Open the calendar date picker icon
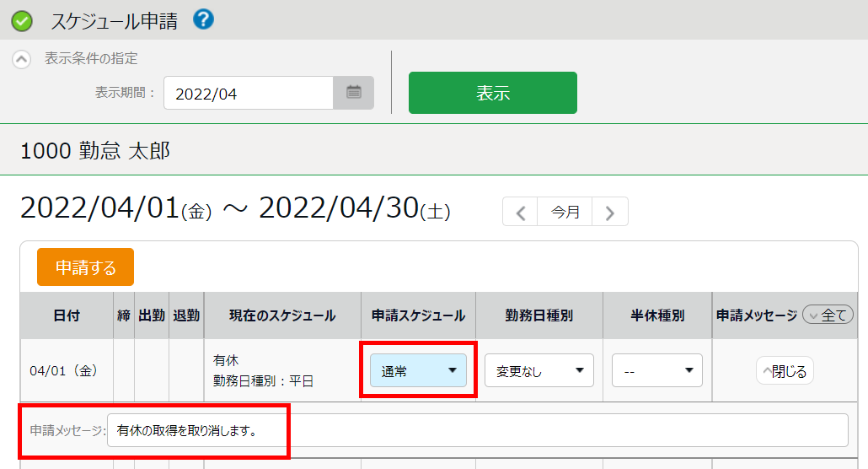Image resolution: width=868 pixels, height=469 pixels. coord(354,93)
